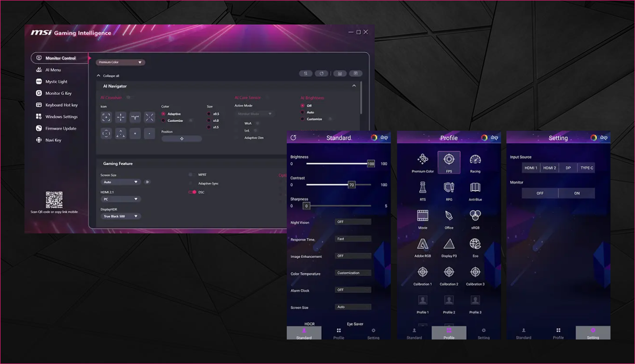Click the circular-arrow reset toolbar button
Screen dimensions: 635x364
[x=322, y=73]
